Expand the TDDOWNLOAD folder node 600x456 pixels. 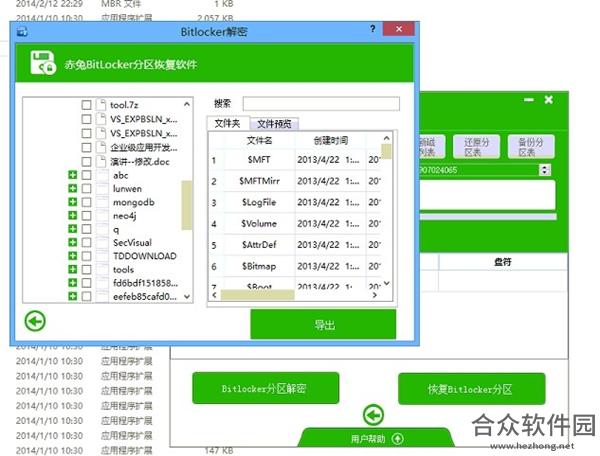pos(72,256)
